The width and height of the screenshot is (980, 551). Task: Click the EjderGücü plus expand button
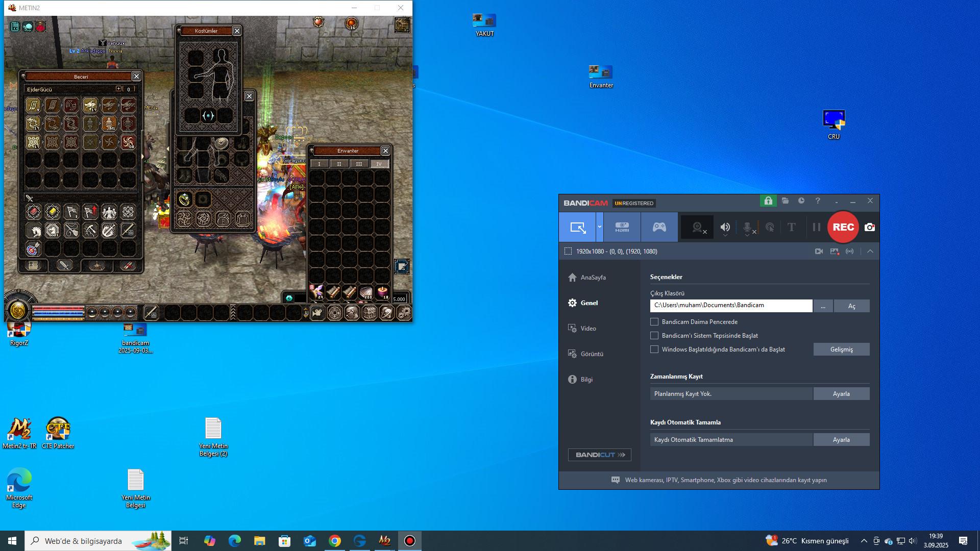tap(118, 89)
